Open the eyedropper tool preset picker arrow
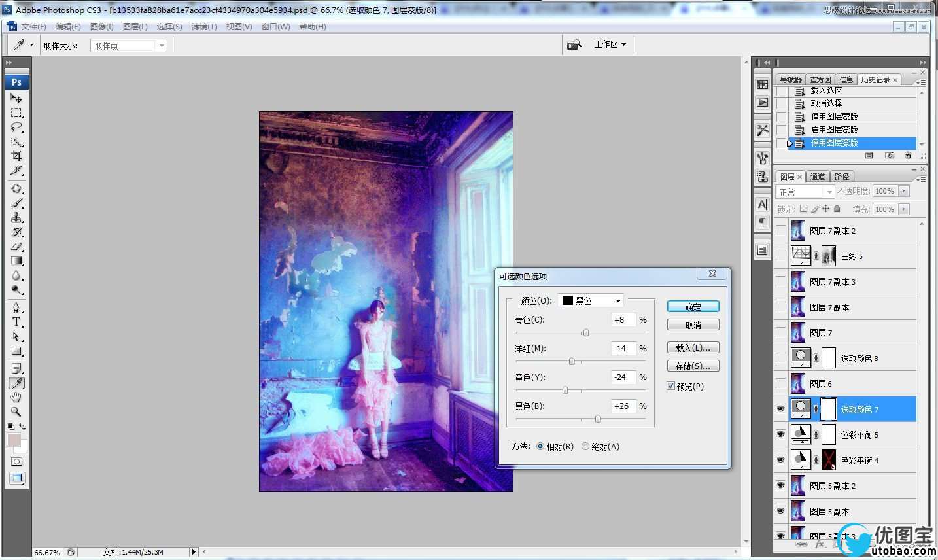The image size is (938, 560). coord(31,45)
